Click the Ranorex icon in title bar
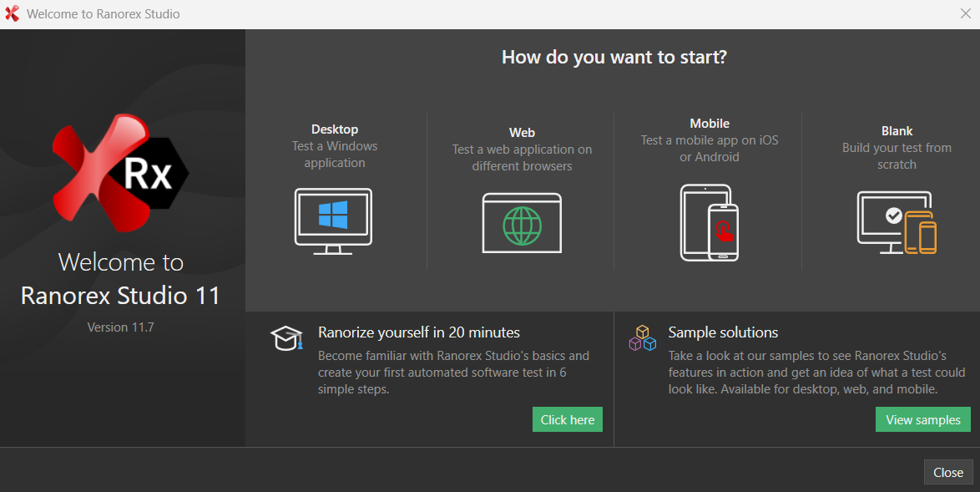This screenshot has width=980, height=492. tap(12, 13)
